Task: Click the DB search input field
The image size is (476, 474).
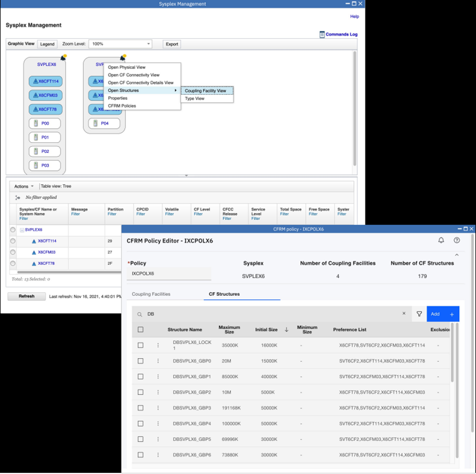Action: click(272, 314)
